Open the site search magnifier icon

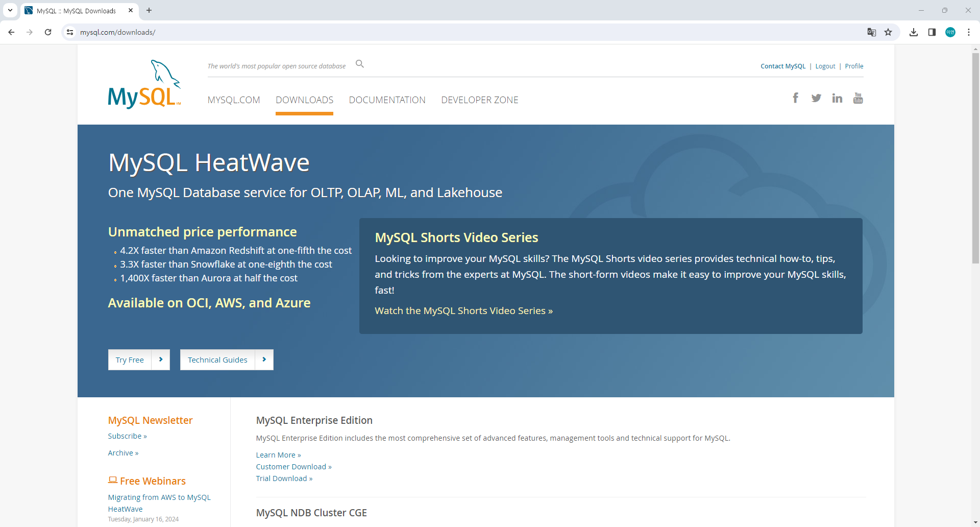360,64
